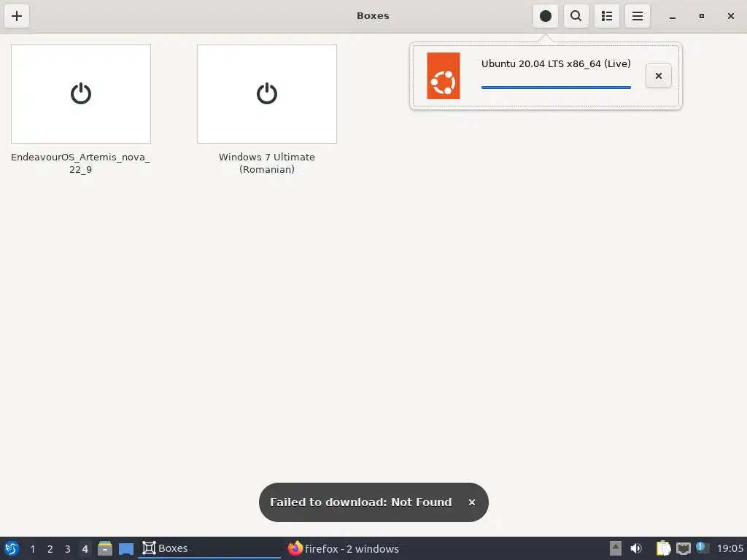Switch to workspace 3

pyautogui.click(x=68, y=549)
